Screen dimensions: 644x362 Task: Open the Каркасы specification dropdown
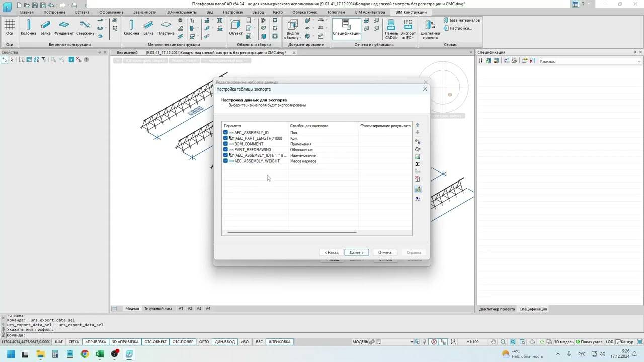(x=590, y=61)
